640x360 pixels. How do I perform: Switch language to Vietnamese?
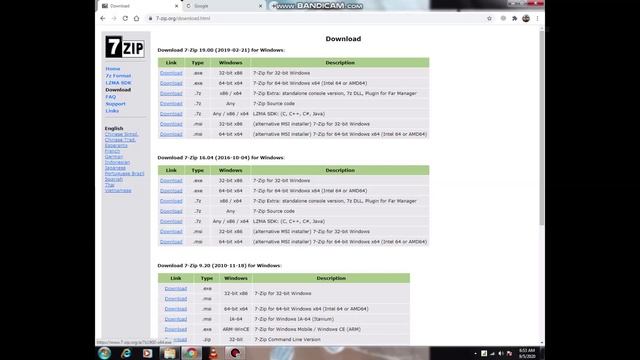tap(118, 191)
